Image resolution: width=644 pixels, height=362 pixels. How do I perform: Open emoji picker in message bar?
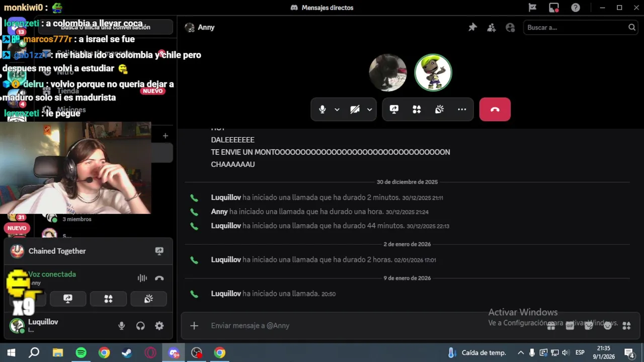point(607,326)
